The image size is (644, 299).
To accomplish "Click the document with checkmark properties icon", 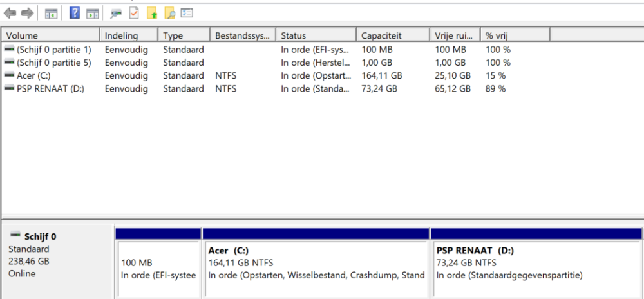I will (134, 13).
